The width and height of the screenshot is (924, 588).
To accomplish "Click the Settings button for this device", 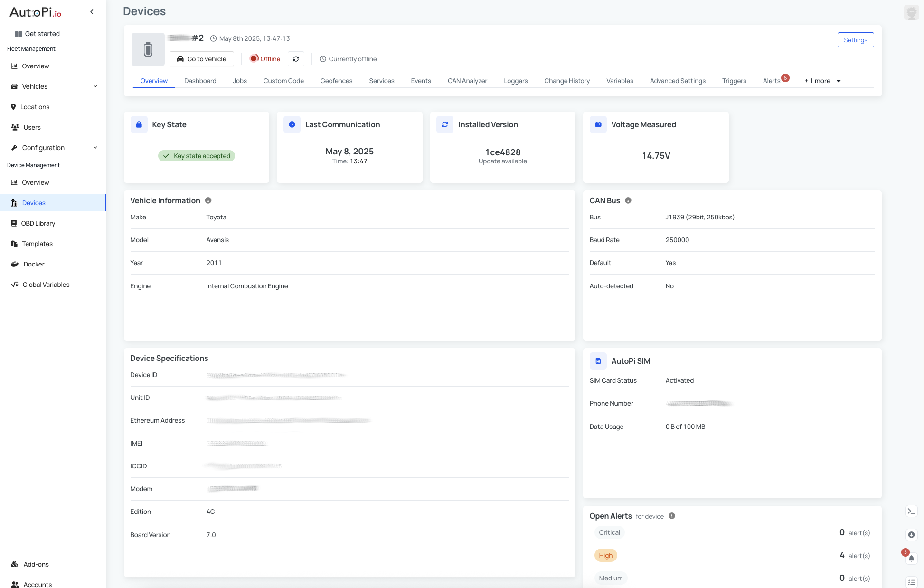I will [856, 40].
